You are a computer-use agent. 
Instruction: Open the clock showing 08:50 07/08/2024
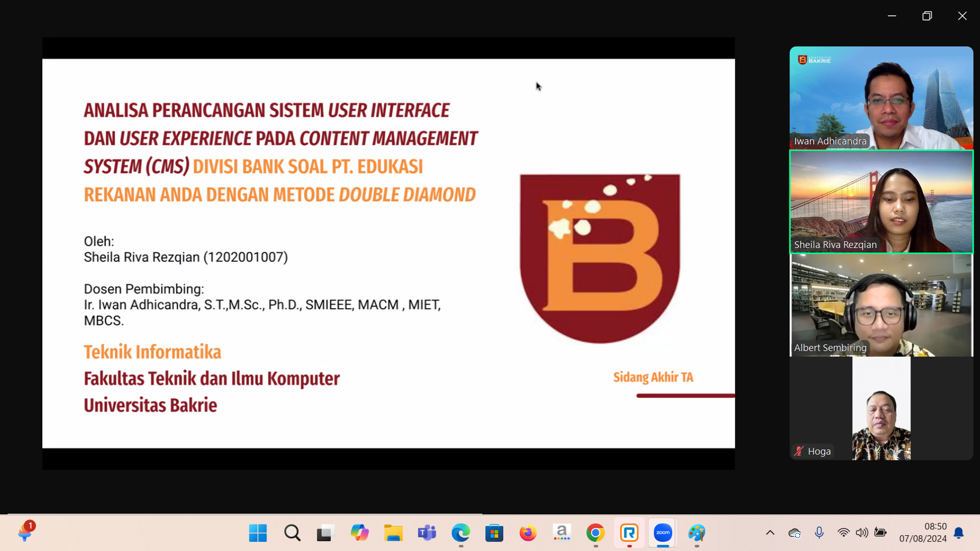pyautogui.click(x=923, y=533)
